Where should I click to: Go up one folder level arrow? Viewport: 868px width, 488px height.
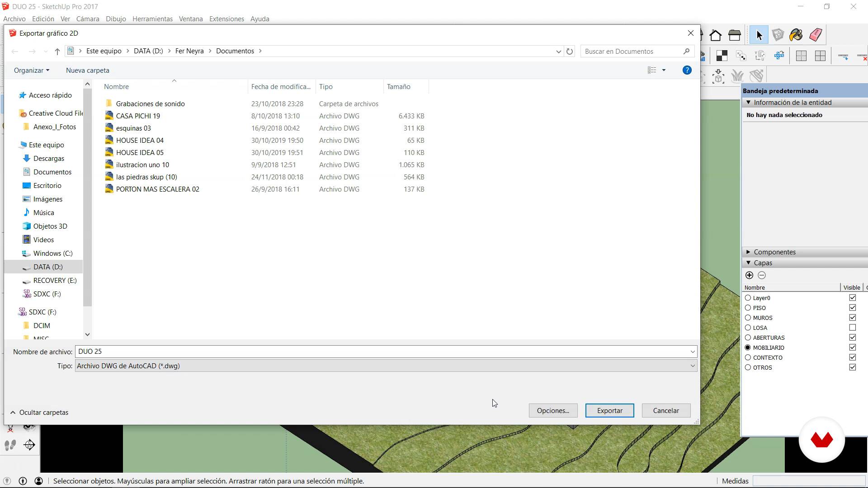[x=57, y=52]
